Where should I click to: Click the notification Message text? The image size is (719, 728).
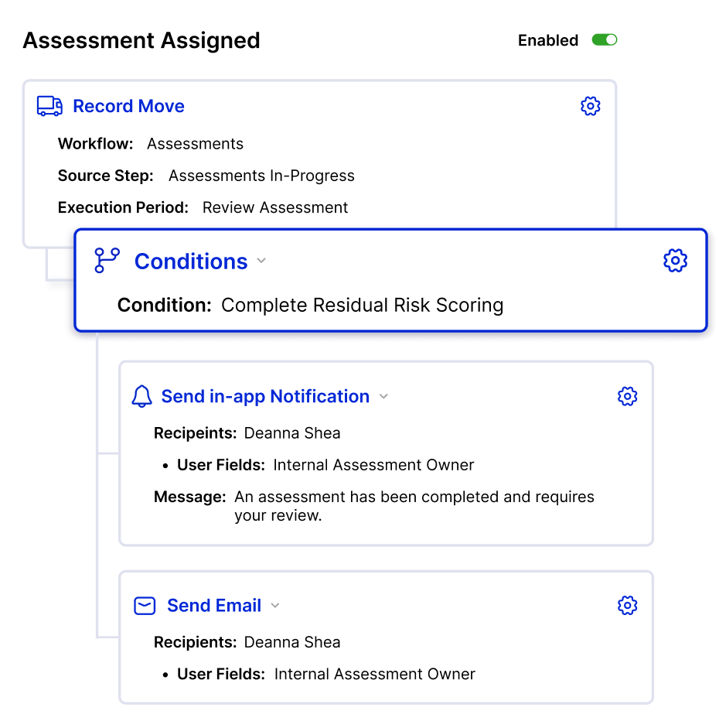tap(414, 506)
